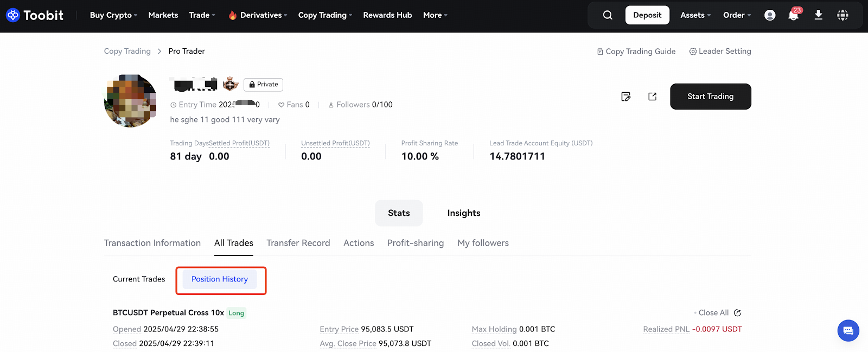
Task: Open the notifications bell icon
Action: (793, 15)
